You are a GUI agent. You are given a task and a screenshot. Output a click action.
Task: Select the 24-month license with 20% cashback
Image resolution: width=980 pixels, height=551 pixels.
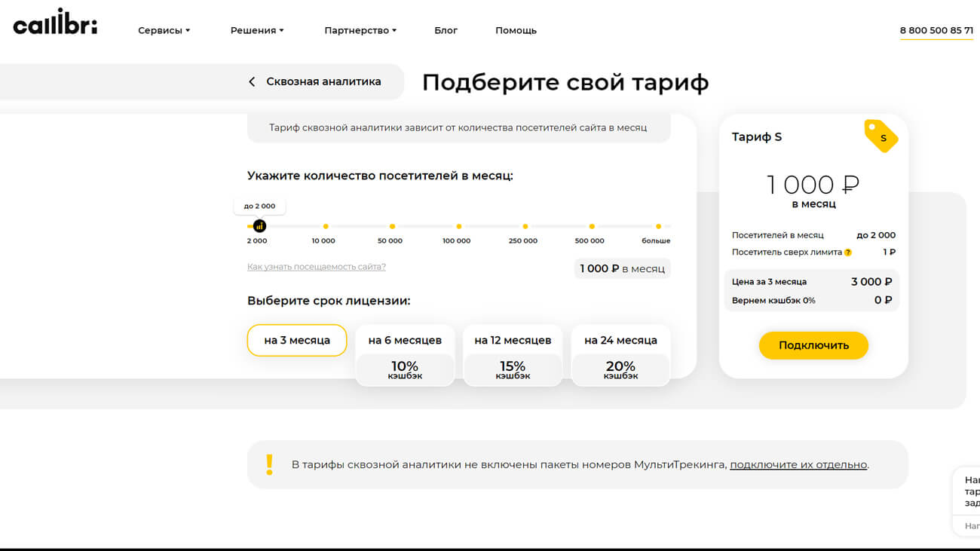click(620, 354)
